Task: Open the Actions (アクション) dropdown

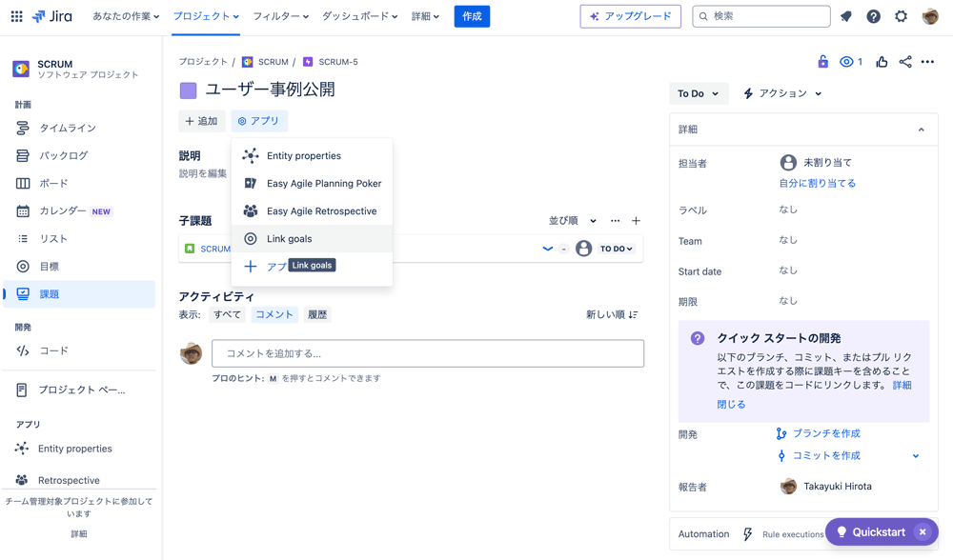Action: 782,93
